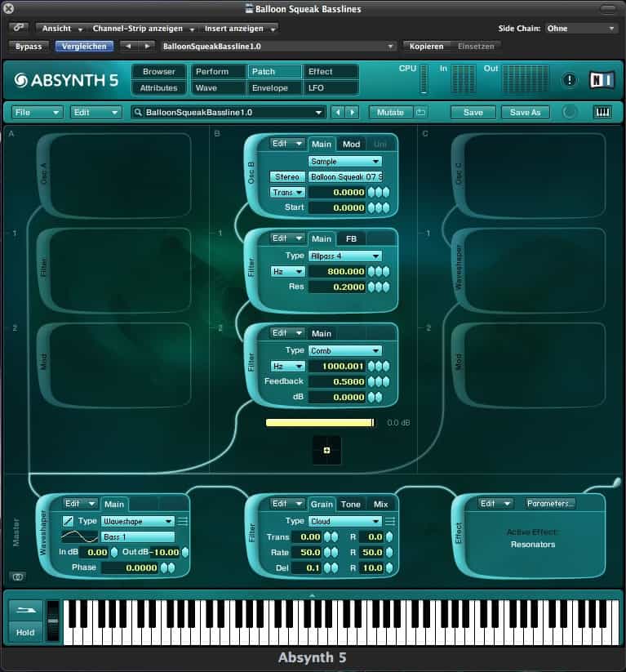Click the exclamation mark panic icon
626x672 pixels.
coord(570,80)
